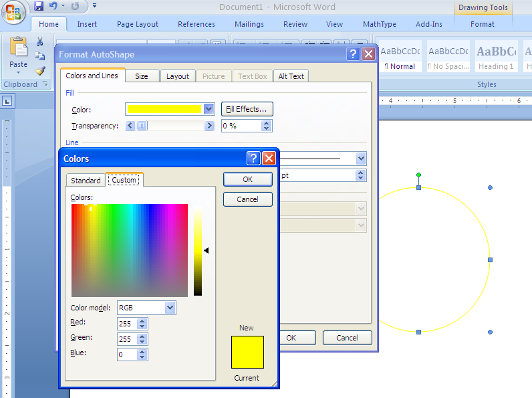
Task: Switch to Standard tab in Colors dialog
Action: pyautogui.click(x=86, y=181)
